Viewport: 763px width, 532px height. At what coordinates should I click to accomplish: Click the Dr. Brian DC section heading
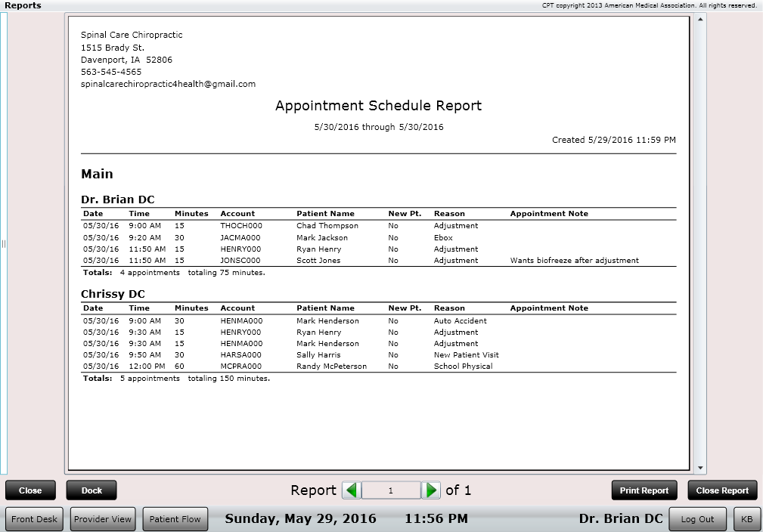click(x=118, y=199)
